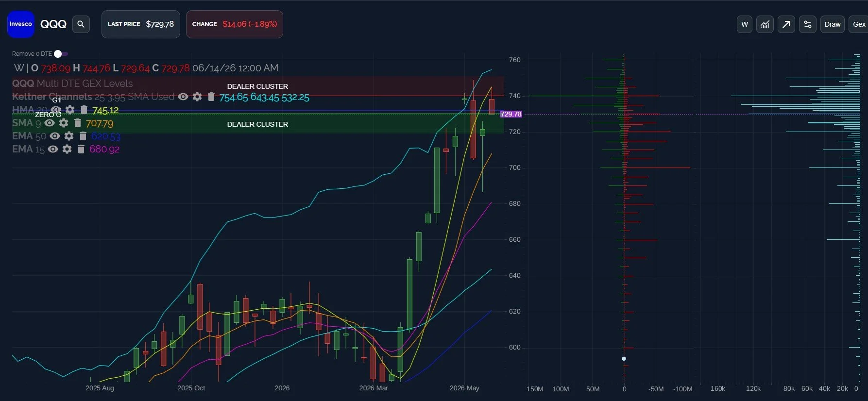Click the CHANGE $14.06 (-1.89%) box
The height and width of the screenshot is (401, 868).
[x=235, y=24]
